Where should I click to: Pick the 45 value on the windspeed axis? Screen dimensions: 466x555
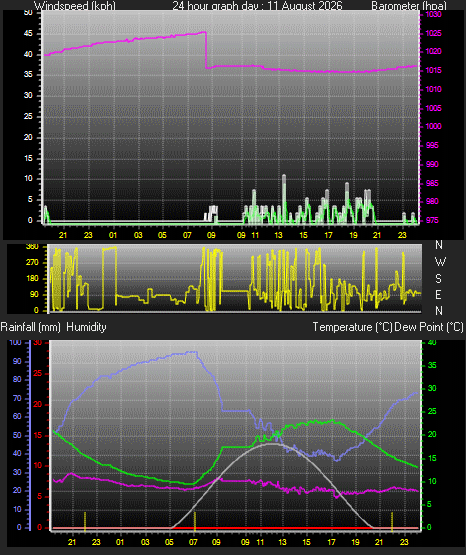tap(28, 34)
